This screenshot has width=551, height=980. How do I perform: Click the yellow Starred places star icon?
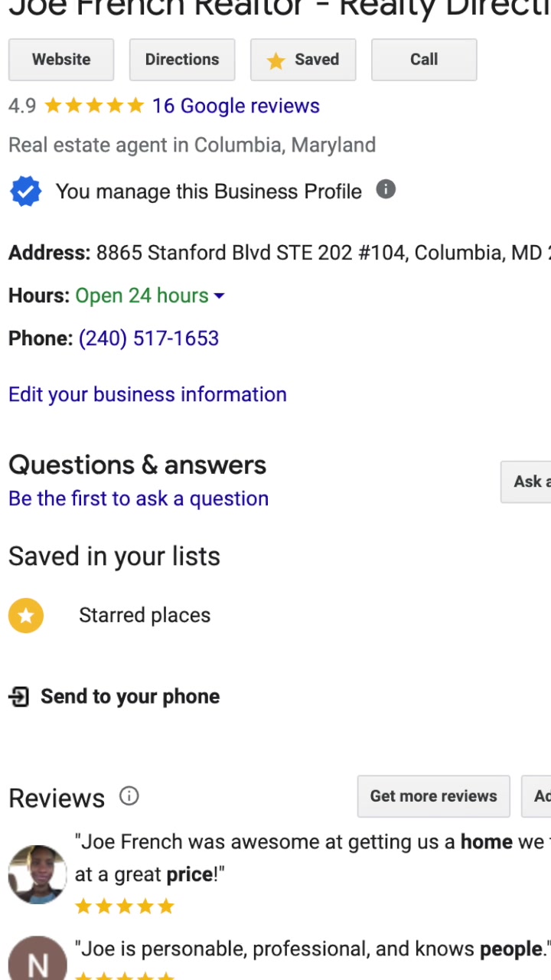pyautogui.click(x=26, y=616)
